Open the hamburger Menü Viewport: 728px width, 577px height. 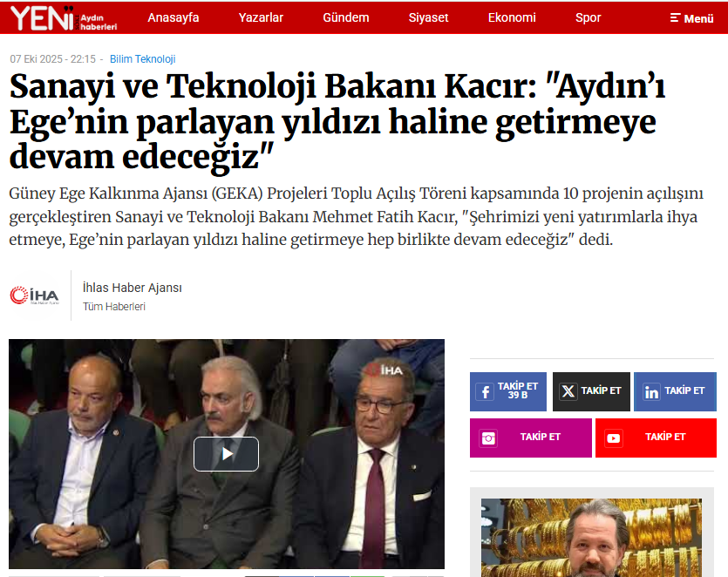tap(691, 18)
